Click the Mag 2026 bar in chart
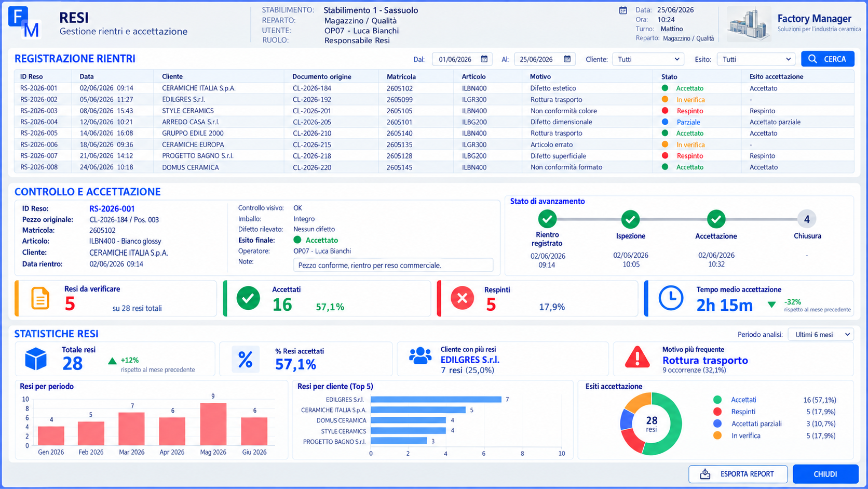The width and height of the screenshot is (868, 489). coord(213,424)
